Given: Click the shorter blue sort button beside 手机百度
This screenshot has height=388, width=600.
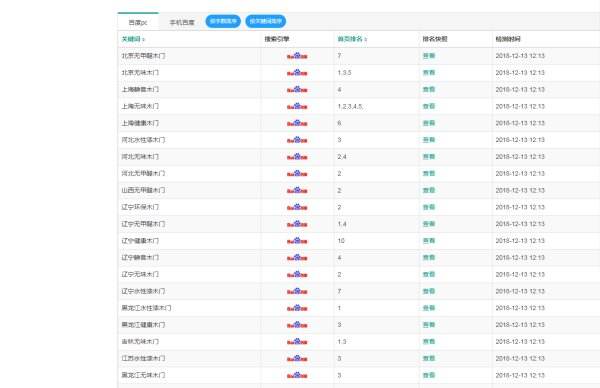Looking at the screenshot, I should coord(223,21).
